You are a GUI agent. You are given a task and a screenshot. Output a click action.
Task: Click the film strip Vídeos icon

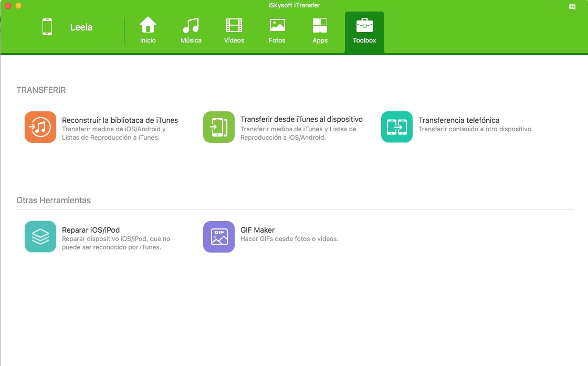point(234,25)
